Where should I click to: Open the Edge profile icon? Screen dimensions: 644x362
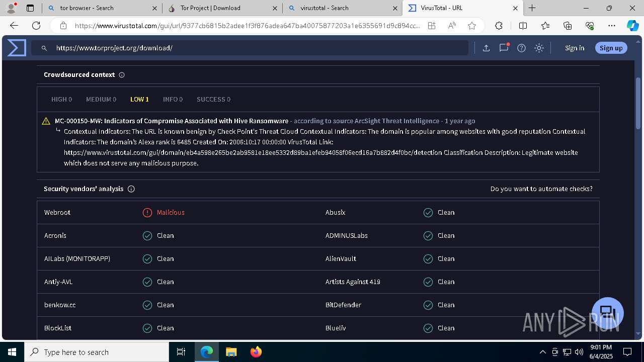[11, 8]
